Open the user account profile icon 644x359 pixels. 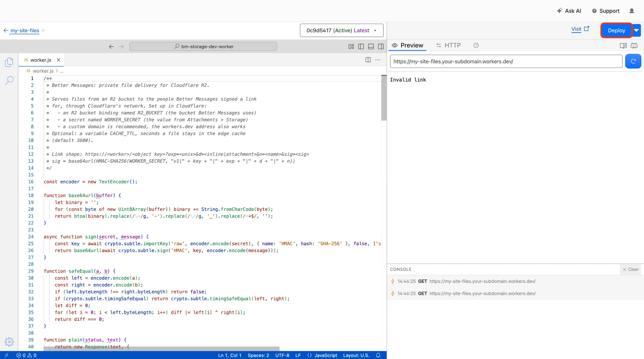(632, 11)
